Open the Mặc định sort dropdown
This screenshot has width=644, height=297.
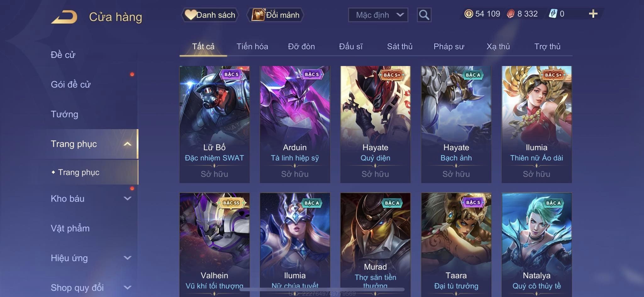(x=378, y=15)
